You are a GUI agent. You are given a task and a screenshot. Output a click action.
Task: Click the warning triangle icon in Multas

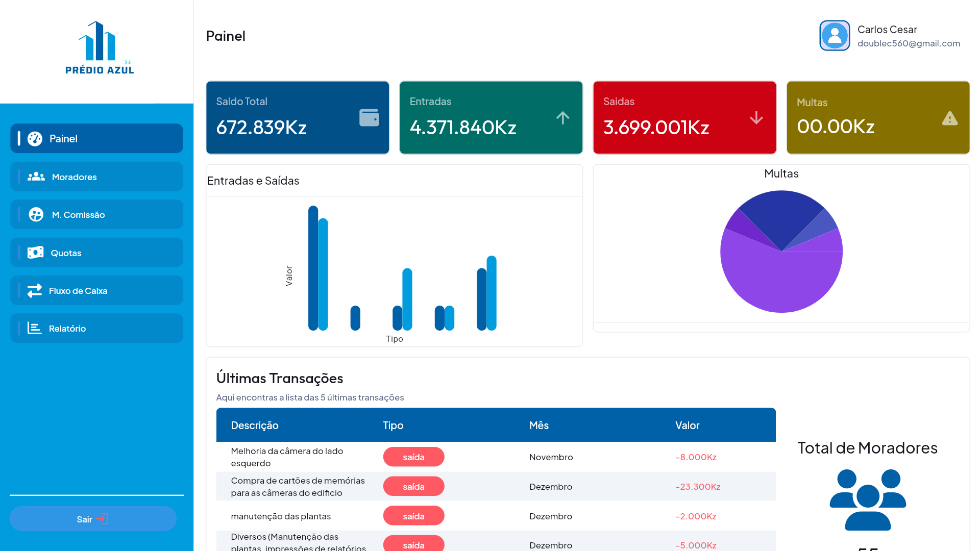[x=949, y=119]
